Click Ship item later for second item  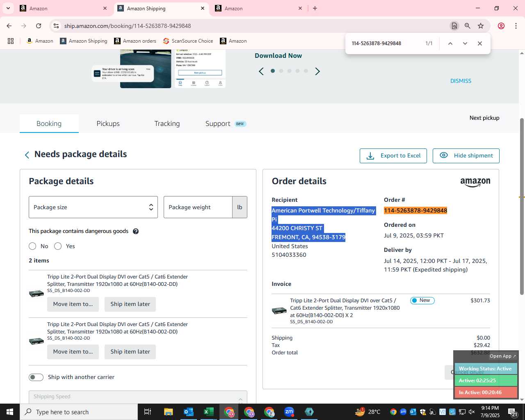point(130,352)
